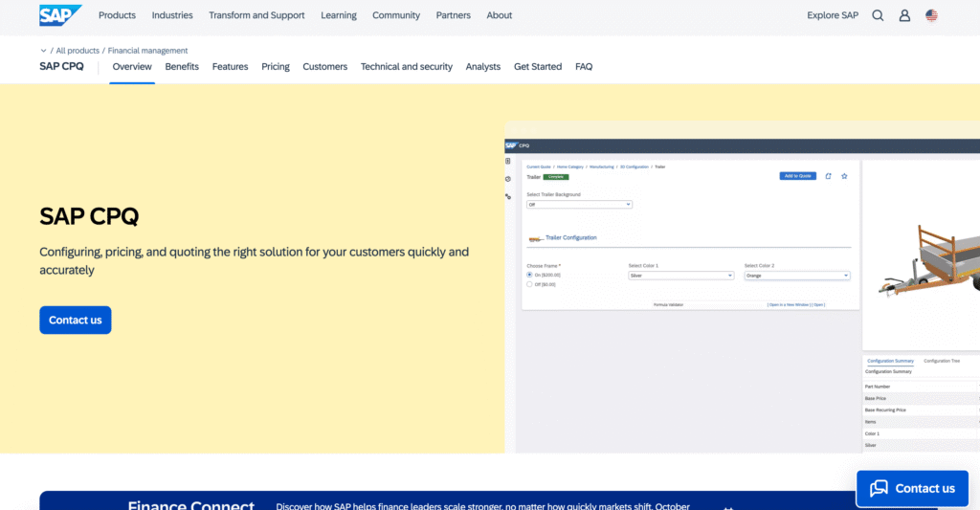980x510 pixels.
Task: Switch to Configuration Tree tab in demo
Action: [942, 362]
